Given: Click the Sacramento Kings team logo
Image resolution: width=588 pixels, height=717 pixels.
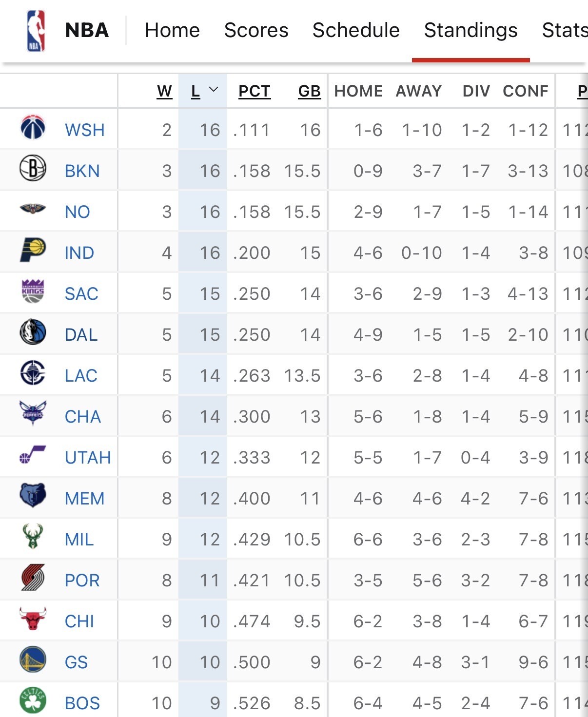Looking at the screenshot, I should [33, 291].
